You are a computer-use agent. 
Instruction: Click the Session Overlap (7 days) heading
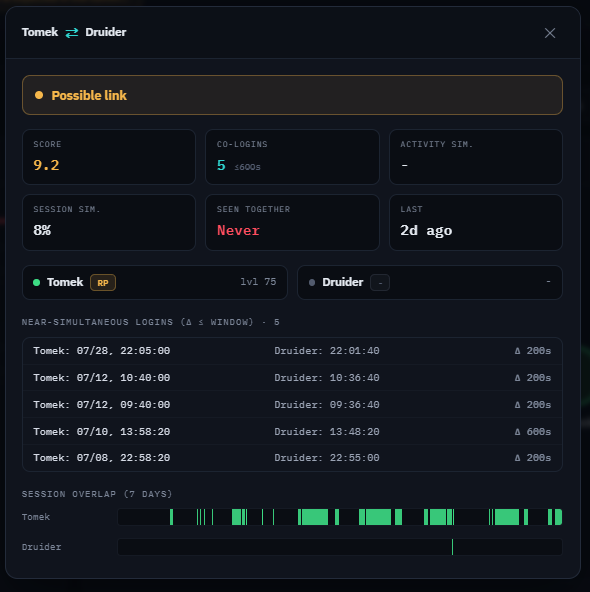pos(97,494)
